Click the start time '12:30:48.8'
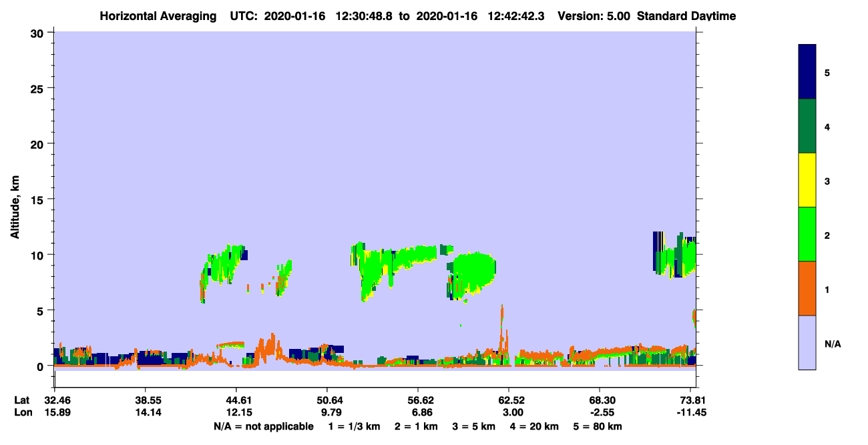Image resolution: width=868 pixels, height=445 pixels. [x=365, y=15]
